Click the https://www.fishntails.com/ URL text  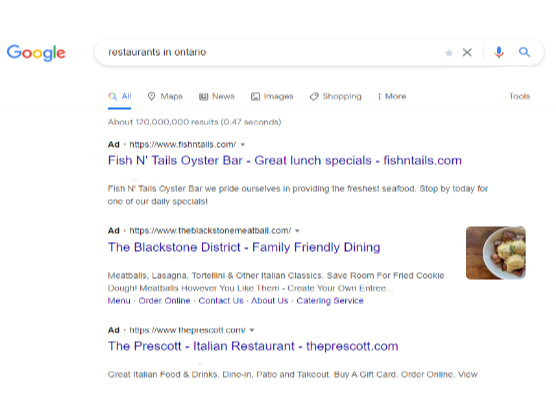[x=183, y=144]
